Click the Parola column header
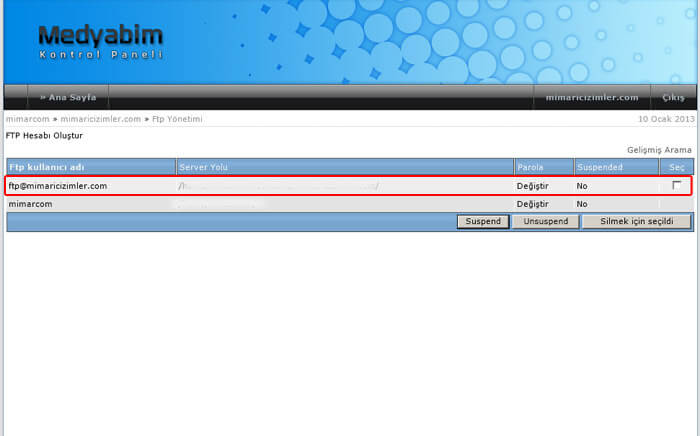 coord(530,167)
